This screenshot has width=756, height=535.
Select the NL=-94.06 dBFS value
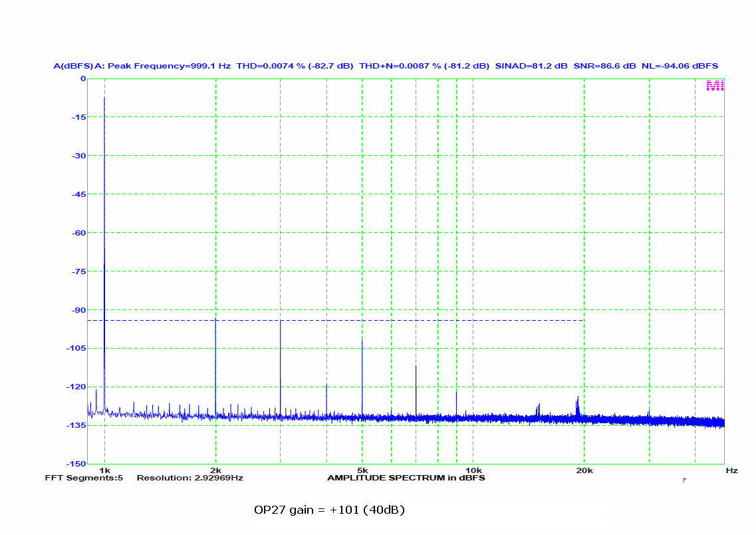pos(680,66)
